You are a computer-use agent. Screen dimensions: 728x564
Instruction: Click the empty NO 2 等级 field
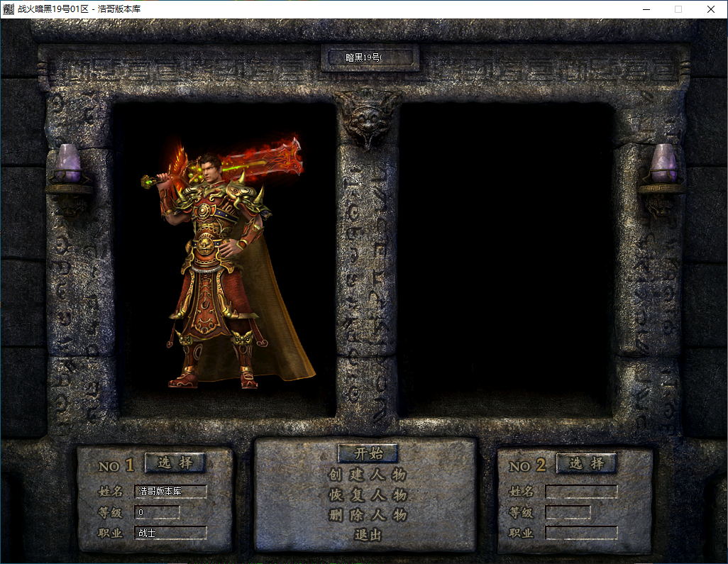point(568,512)
